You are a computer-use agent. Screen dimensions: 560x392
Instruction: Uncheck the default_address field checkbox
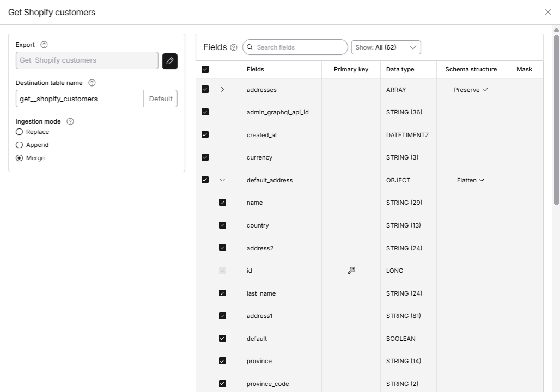(205, 180)
